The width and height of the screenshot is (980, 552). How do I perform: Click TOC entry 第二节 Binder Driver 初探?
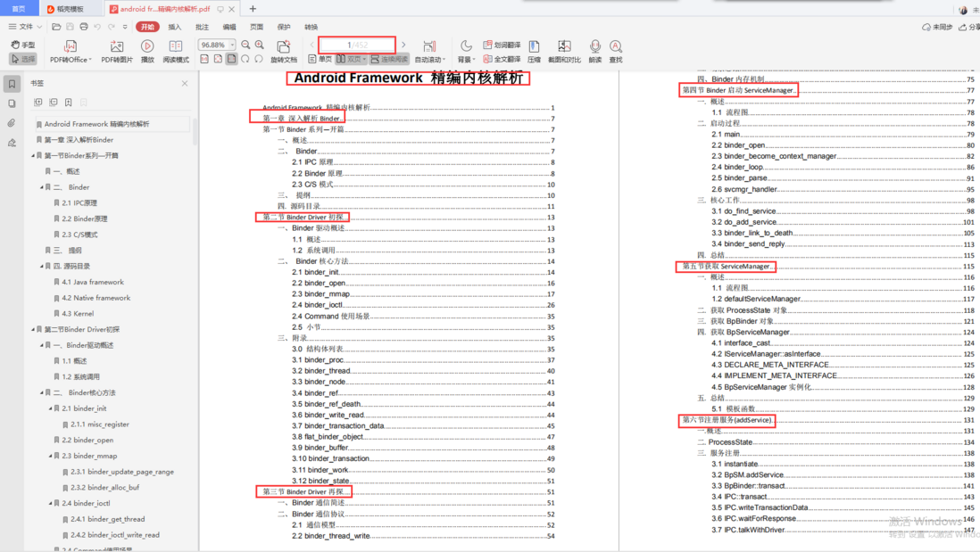click(303, 218)
